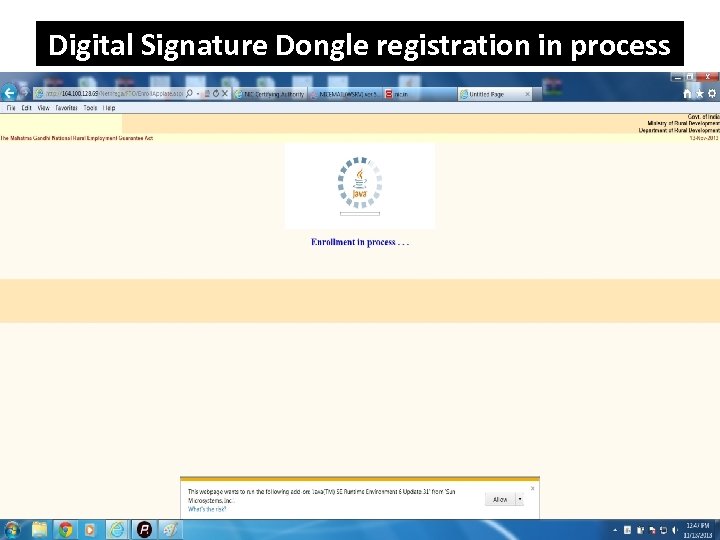This screenshot has height=540, width=720.
Task: Click the volume speaker tray icon
Action: pos(675,530)
